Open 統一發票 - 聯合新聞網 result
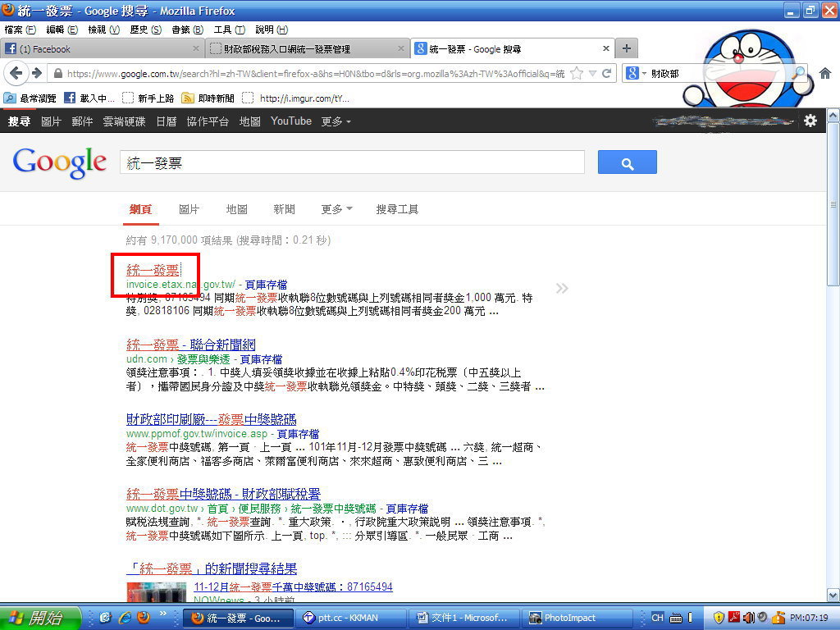This screenshot has height=630, width=840. point(190,345)
